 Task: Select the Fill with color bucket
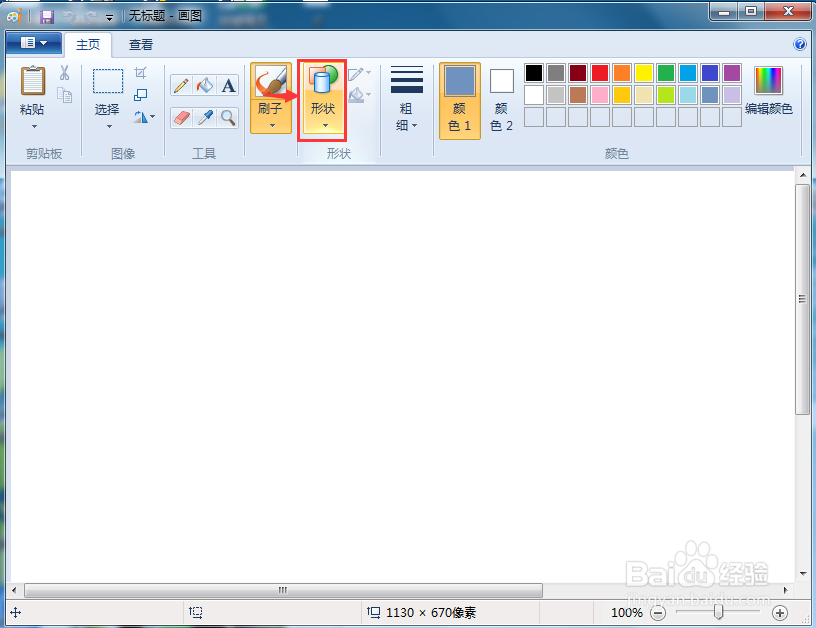(205, 86)
